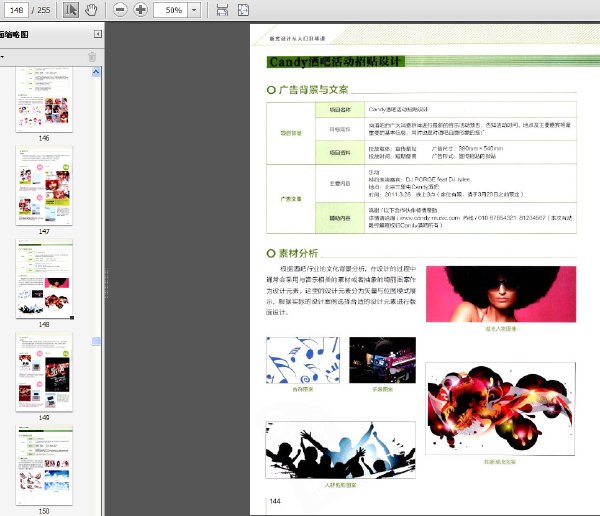Click the page number 144 footer text
The height and width of the screenshot is (516, 600).
[x=275, y=501]
